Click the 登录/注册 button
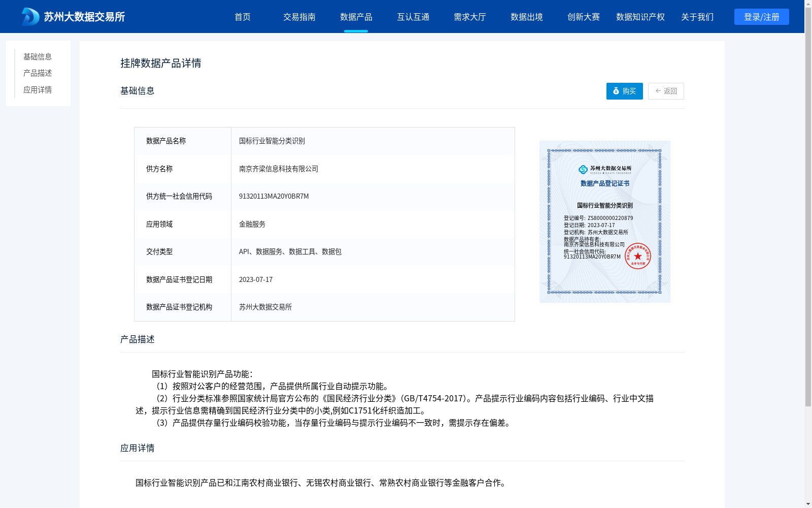The image size is (812, 508). point(762,17)
